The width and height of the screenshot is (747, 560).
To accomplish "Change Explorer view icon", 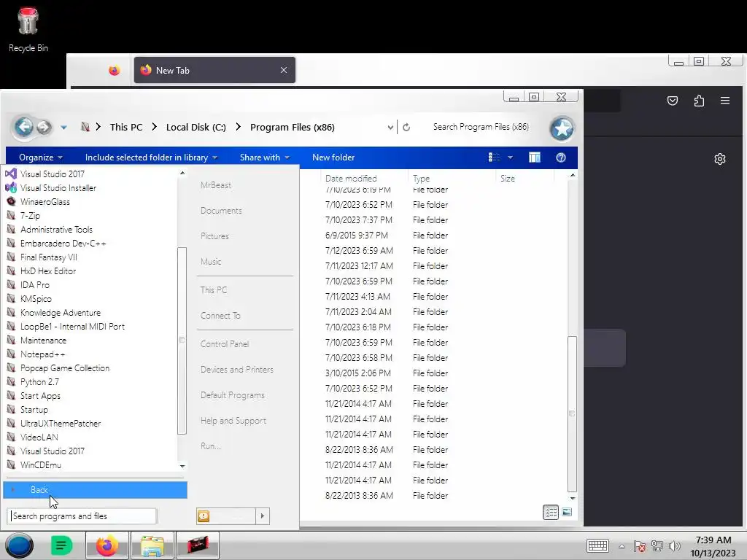I will (x=494, y=157).
